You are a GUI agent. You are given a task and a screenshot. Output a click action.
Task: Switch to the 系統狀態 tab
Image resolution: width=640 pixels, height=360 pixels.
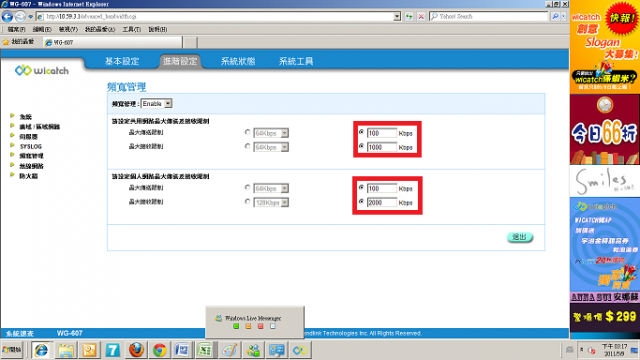[238, 61]
